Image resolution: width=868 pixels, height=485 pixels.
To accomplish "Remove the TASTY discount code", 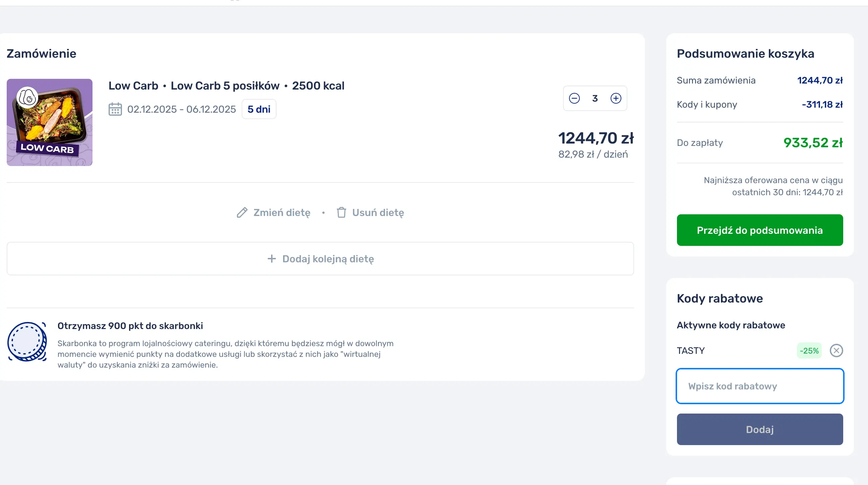I will click(836, 351).
